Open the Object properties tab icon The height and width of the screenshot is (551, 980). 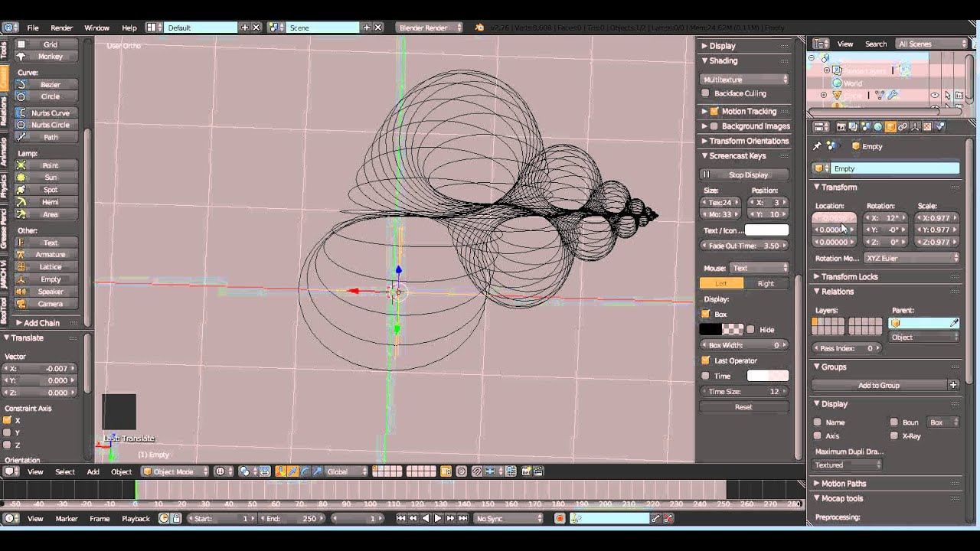point(890,127)
